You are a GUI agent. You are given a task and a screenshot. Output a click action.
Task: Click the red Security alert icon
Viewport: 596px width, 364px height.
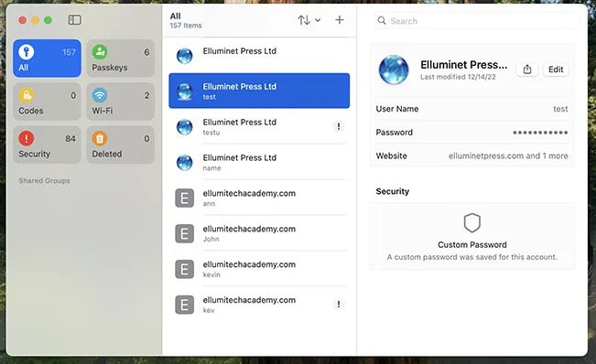(x=27, y=138)
